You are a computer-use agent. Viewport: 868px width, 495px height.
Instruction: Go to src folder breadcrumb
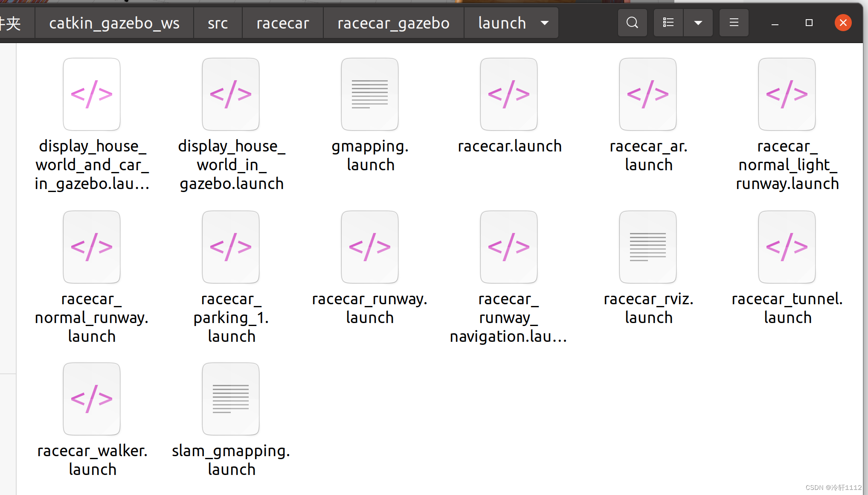[x=218, y=23]
